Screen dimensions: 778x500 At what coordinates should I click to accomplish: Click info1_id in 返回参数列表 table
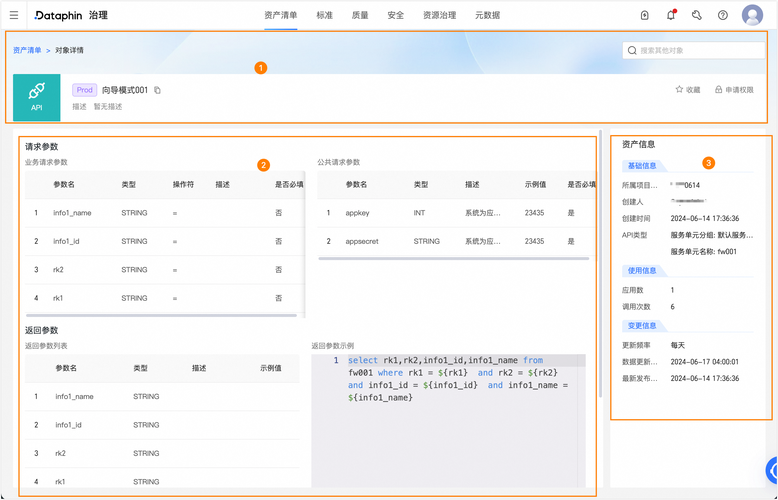tap(68, 425)
